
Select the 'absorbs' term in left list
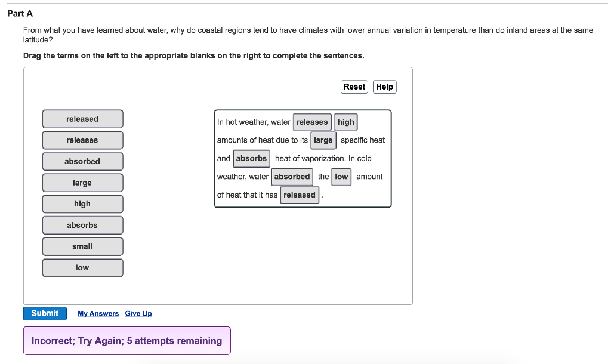[82, 225]
